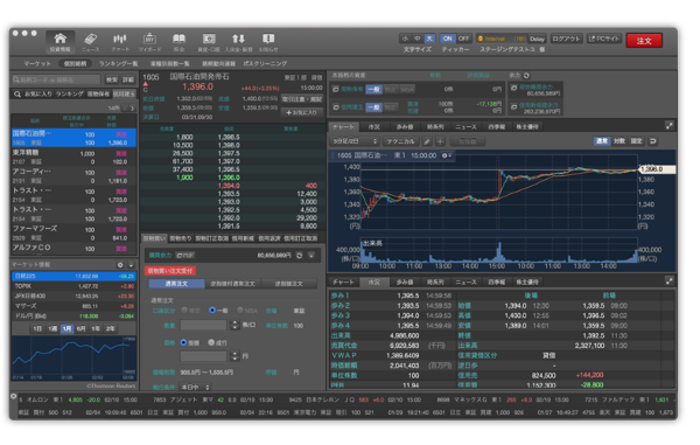Open the 入出金・振替 arrows icon
This screenshot has width=700, height=445.
point(238,42)
